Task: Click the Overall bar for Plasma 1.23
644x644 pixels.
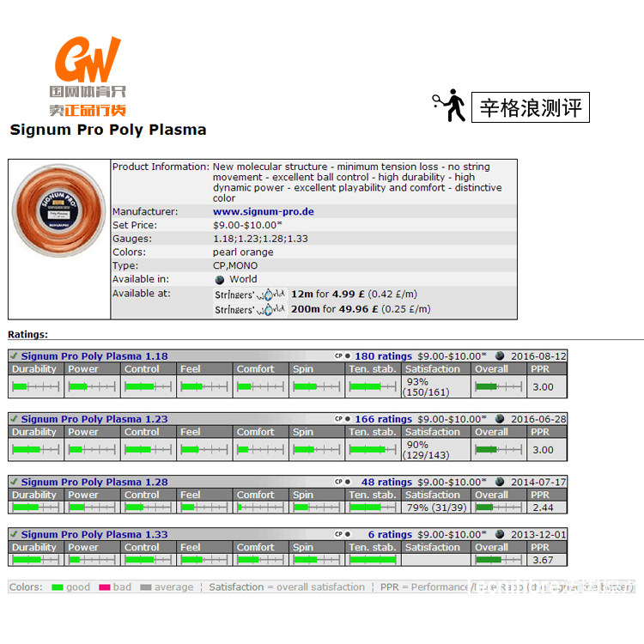Action: pyautogui.click(x=498, y=449)
